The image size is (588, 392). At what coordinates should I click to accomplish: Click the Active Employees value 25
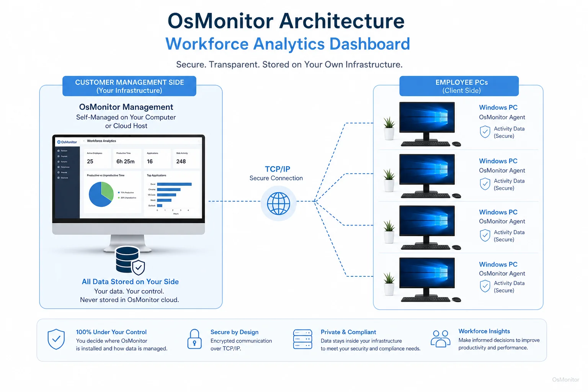[x=90, y=162]
